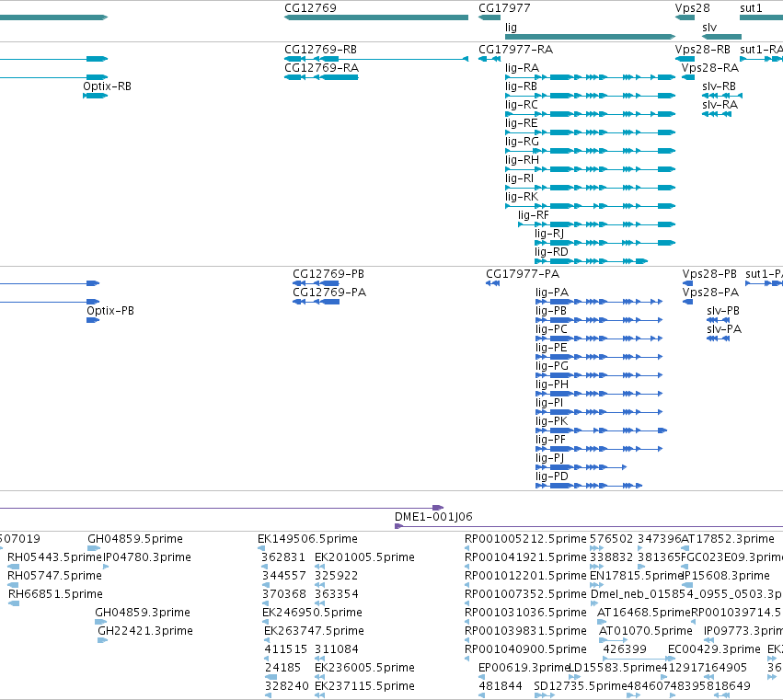This screenshot has height=700, width=783.
Task: Click the CG17977-PA protein label
Action: pos(523,274)
